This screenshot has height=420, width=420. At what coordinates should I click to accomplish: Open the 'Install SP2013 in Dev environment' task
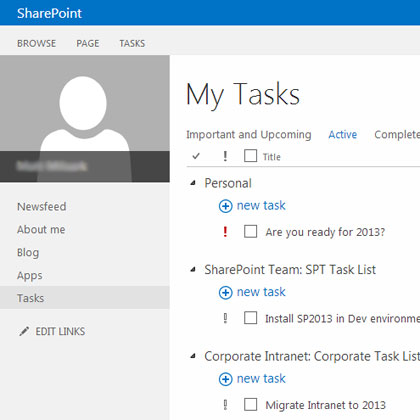[x=342, y=319]
